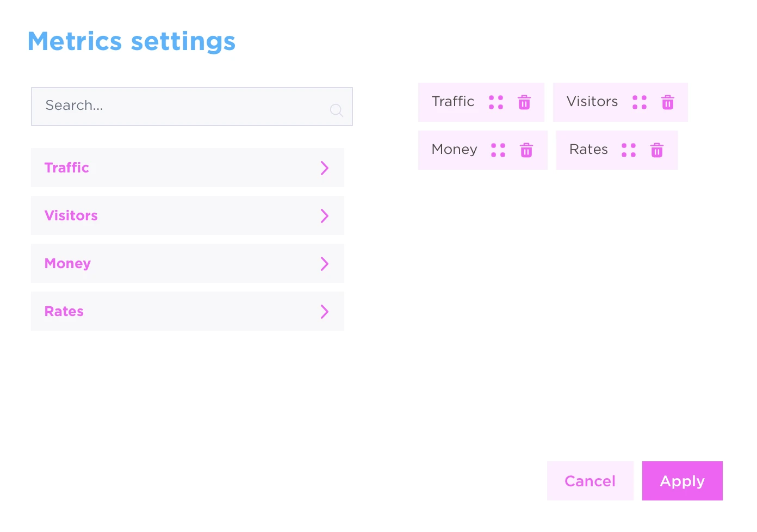The image size is (757, 532).
Task: Apply the metrics settings
Action: (682, 481)
